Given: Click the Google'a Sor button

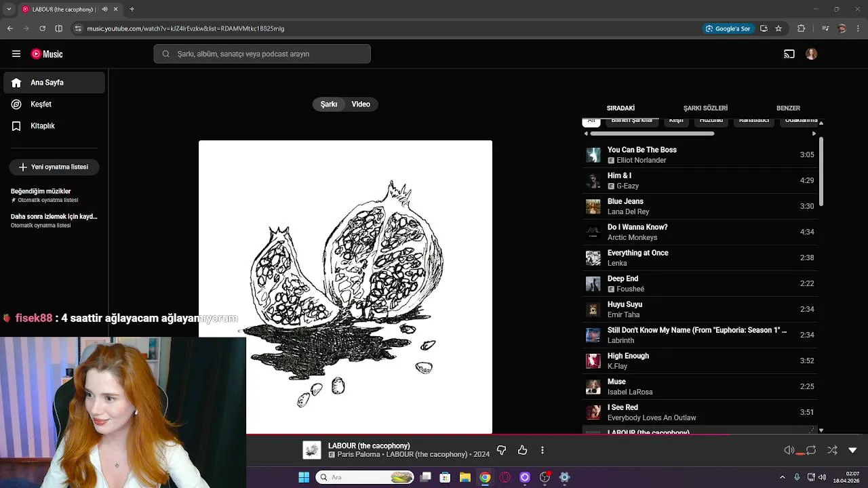Looking at the screenshot, I should point(728,28).
